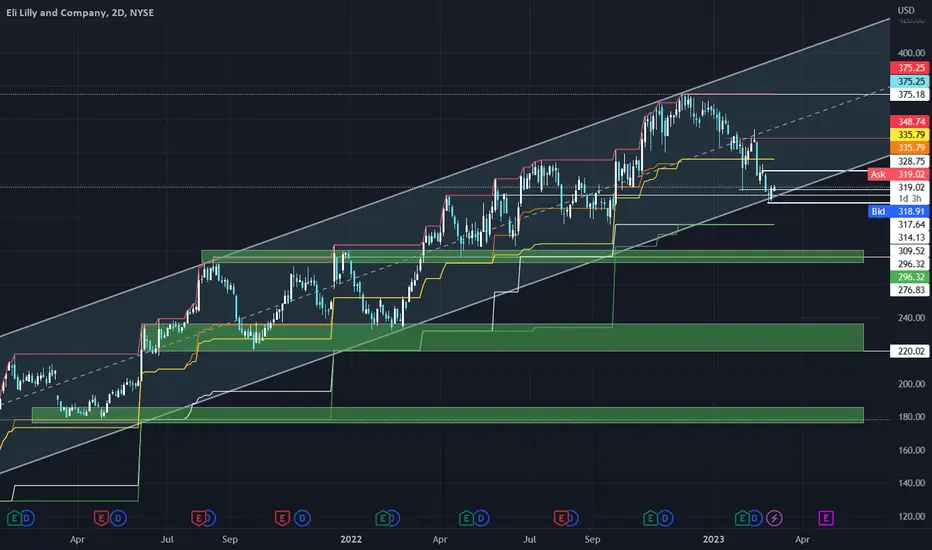Click the red earnings marker between Jul and Sep 2021
This screenshot has width=932, height=550.
pos(199,518)
